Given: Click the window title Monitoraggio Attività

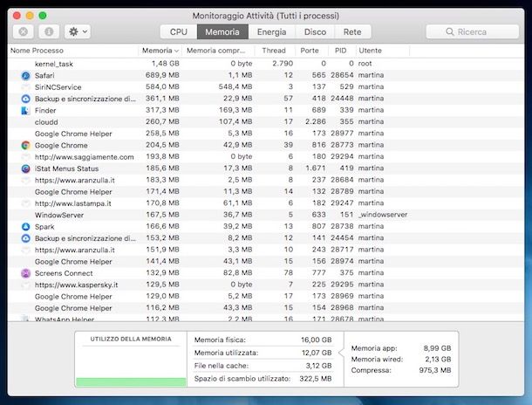Looking at the screenshot, I should point(266,16).
